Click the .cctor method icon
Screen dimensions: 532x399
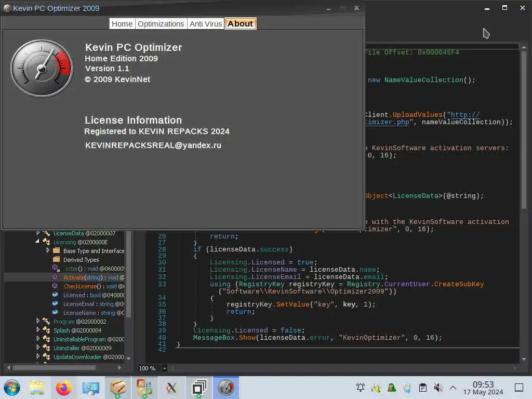tap(56, 268)
